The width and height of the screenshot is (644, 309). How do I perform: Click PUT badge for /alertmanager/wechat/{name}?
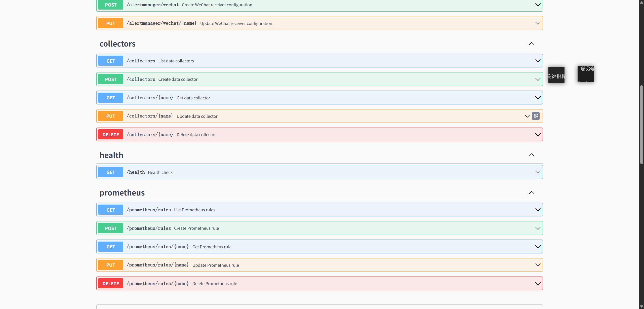(111, 23)
